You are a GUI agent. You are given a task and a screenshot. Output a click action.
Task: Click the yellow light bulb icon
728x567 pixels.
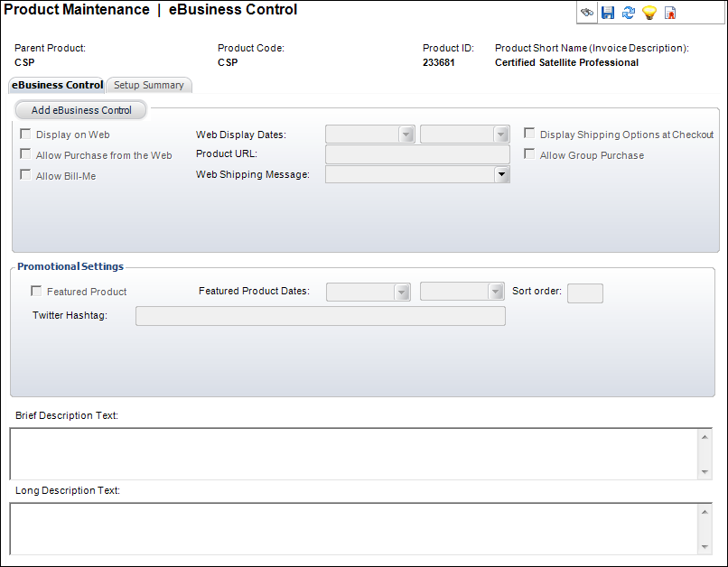pyautogui.click(x=649, y=13)
